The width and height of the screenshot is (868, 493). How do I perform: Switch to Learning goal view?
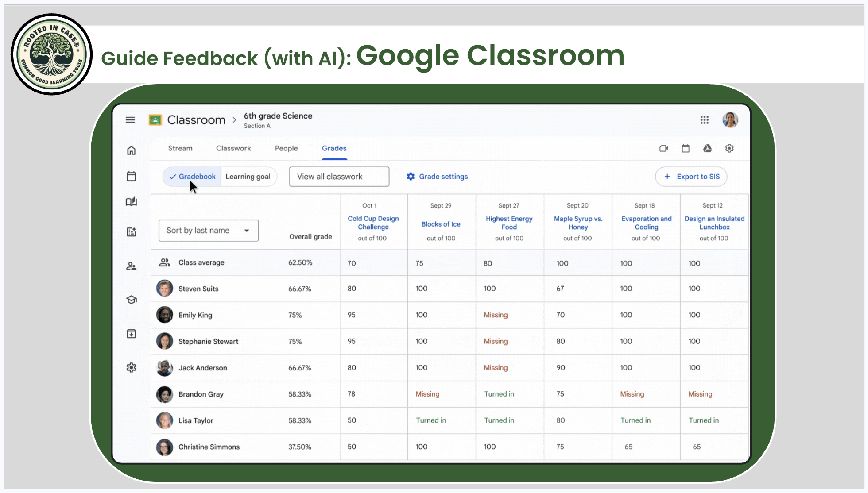pos(248,177)
